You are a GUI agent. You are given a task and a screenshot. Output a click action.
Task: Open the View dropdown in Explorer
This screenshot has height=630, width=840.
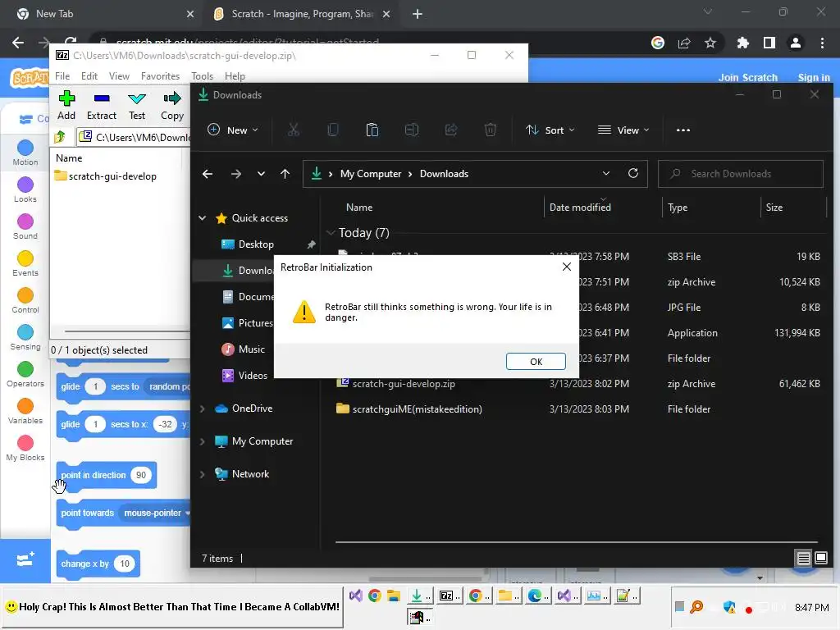pos(623,130)
